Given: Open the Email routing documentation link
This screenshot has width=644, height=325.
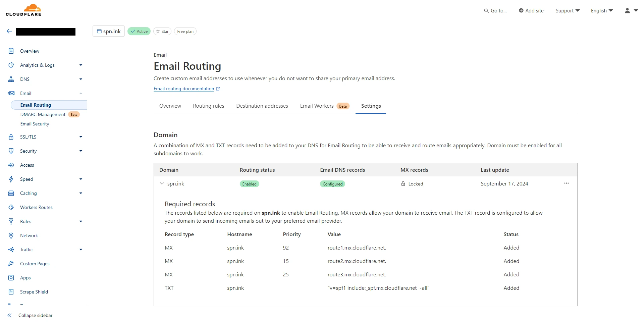Looking at the screenshot, I should [184, 89].
